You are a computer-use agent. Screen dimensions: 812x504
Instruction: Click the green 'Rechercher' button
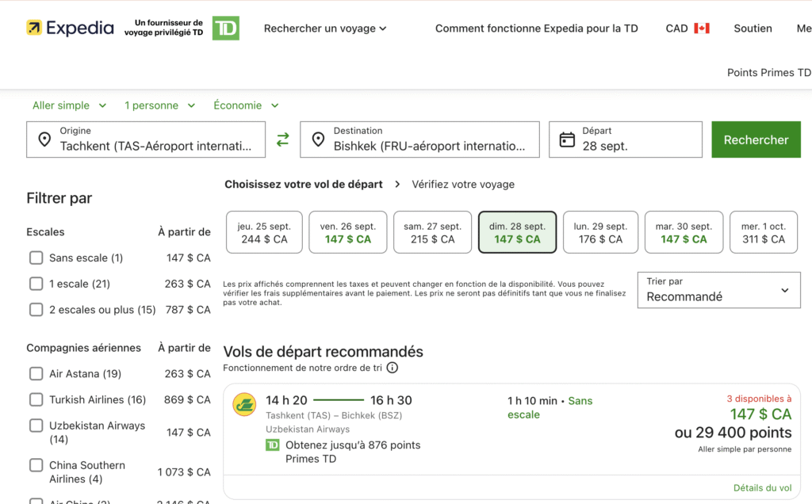coord(756,139)
